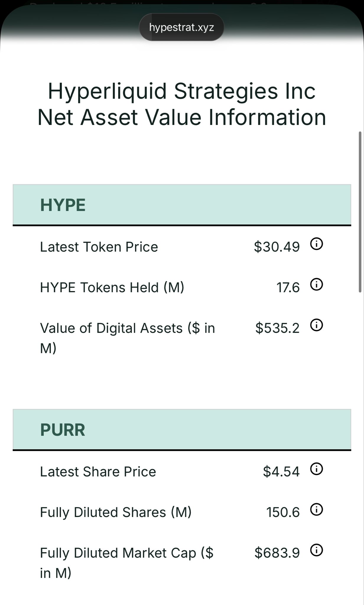Click the $30.49 token price value

tap(277, 247)
